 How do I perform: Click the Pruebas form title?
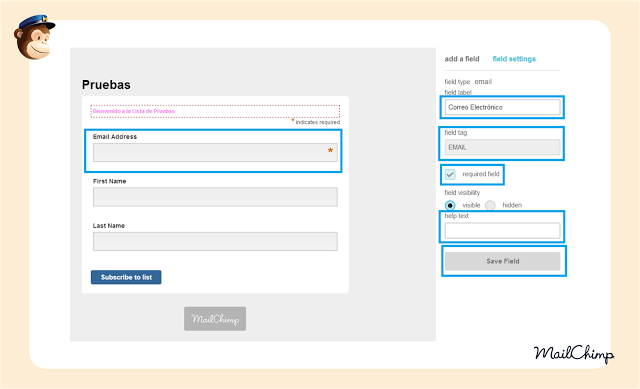coord(106,84)
